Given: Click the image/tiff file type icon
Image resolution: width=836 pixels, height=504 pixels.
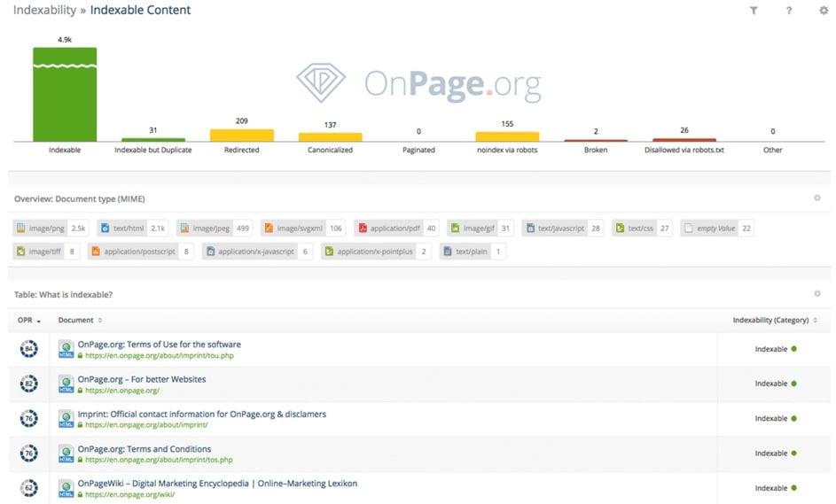Looking at the screenshot, I should point(20,251).
